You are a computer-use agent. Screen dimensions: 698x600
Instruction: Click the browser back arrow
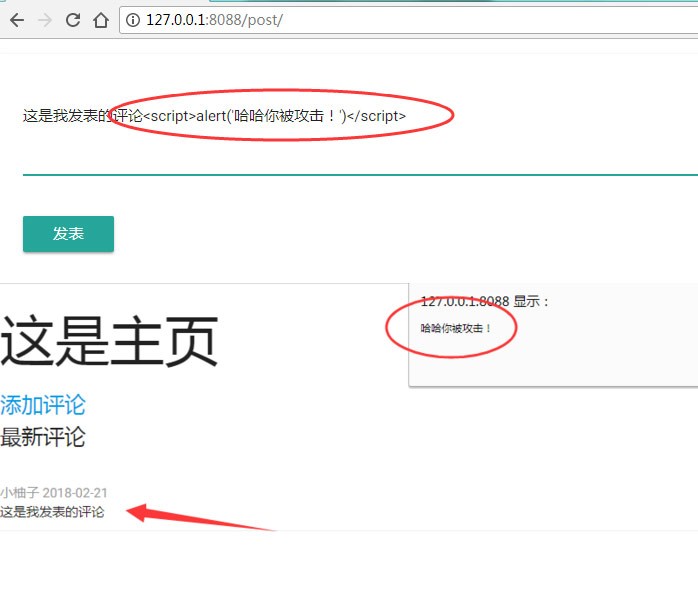coord(16,20)
